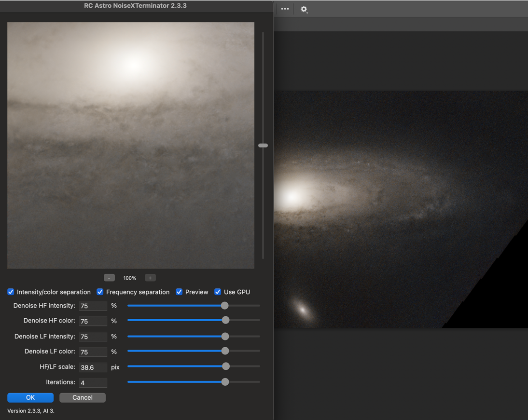Click the Denoise LF intensity slider handle
The height and width of the screenshot is (420, 528).
(225, 336)
